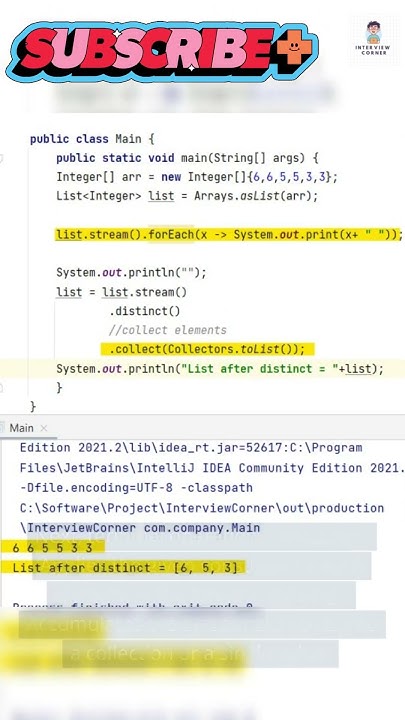Click 'public class Main {' code line
The height and width of the screenshot is (720, 405).
pos(92,139)
